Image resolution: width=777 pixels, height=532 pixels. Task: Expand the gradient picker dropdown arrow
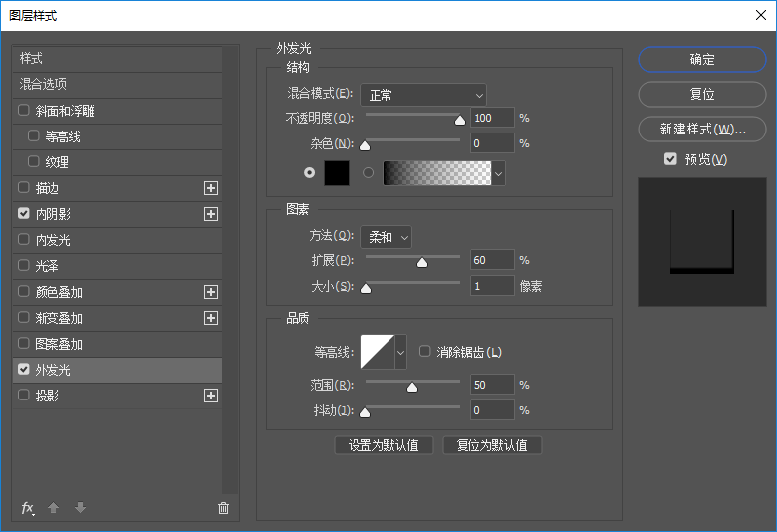pos(498,173)
